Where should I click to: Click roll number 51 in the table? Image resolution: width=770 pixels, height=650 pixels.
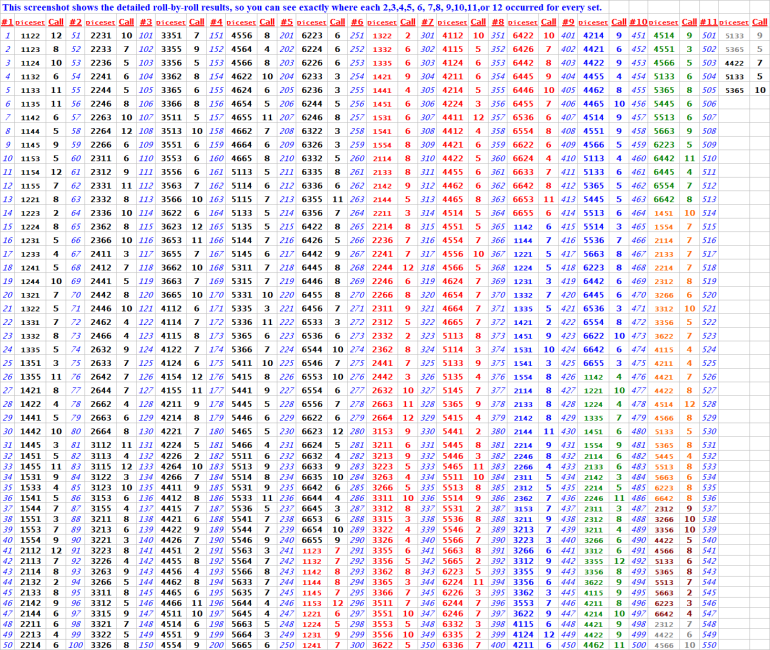[x=77, y=34]
